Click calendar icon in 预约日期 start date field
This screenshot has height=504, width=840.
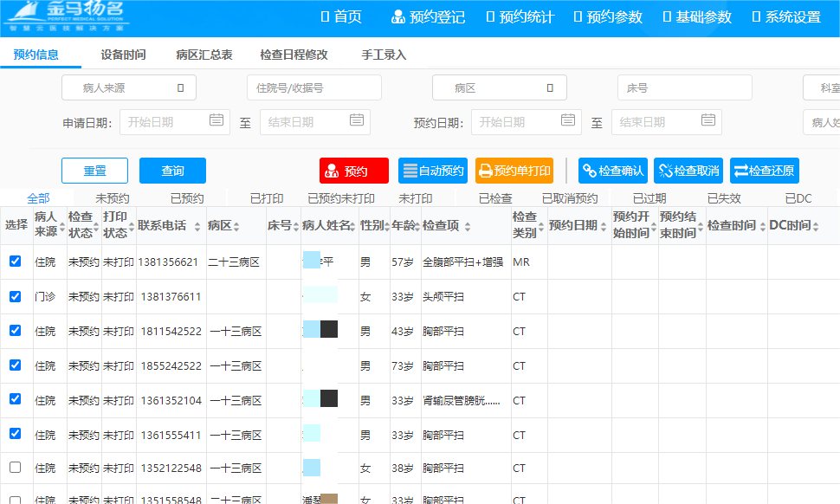568,120
